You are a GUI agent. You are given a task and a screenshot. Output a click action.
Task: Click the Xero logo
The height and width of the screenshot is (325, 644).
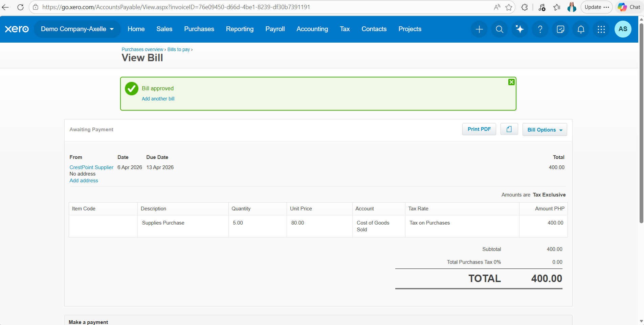17,29
